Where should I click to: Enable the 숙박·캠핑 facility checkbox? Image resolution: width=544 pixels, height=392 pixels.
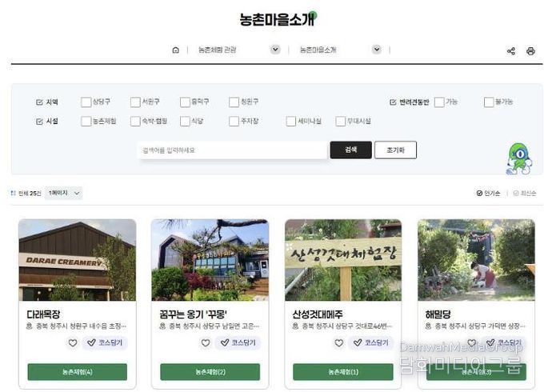pyautogui.click(x=135, y=122)
